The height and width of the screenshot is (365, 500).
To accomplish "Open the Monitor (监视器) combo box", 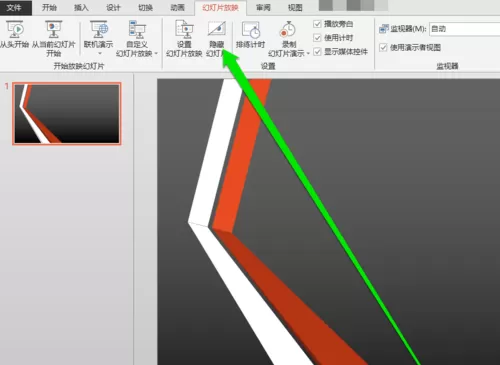I will [x=465, y=29].
